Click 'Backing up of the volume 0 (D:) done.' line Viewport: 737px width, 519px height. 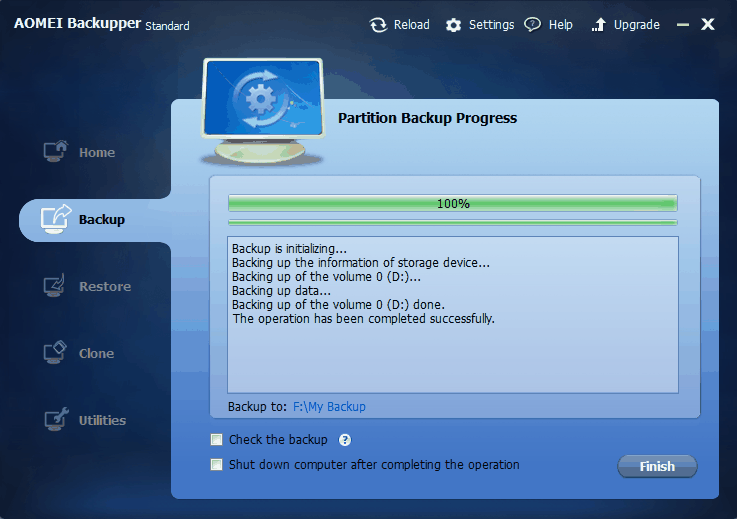click(x=338, y=305)
